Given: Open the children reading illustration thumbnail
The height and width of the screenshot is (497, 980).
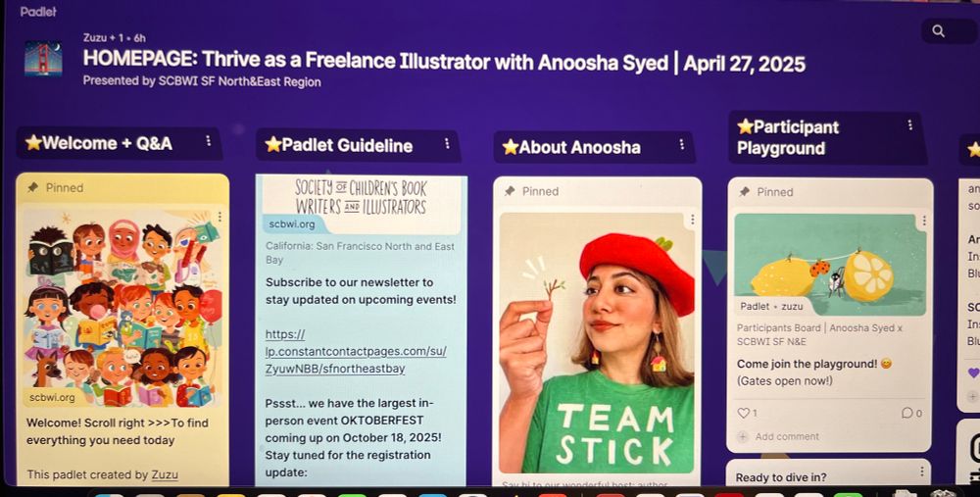Looking at the screenshot, I should pos(123,308).
